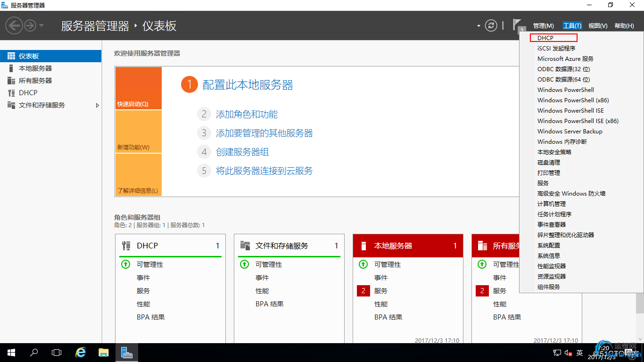644x362 pixels.
Task: Select the 新增功能(W) tile
Action: click(x=138, y=132)
